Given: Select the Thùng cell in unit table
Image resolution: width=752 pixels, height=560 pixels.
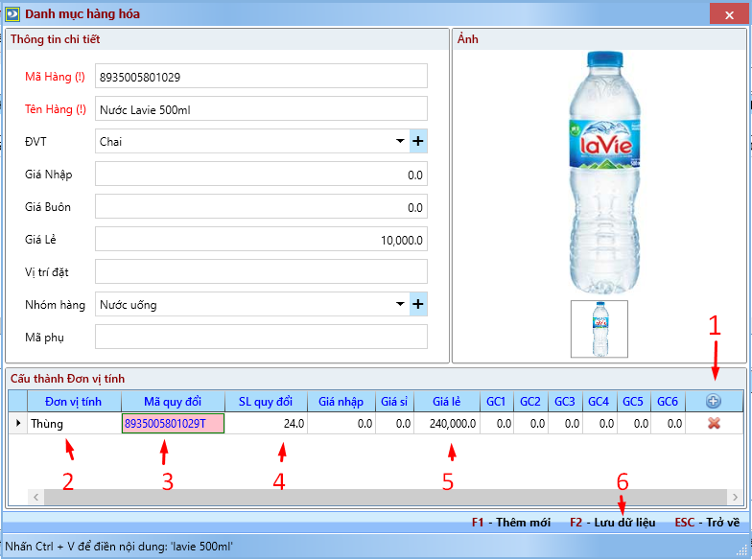Looking at the screenshot, I should pyautogui.click(x=74, y=424).
